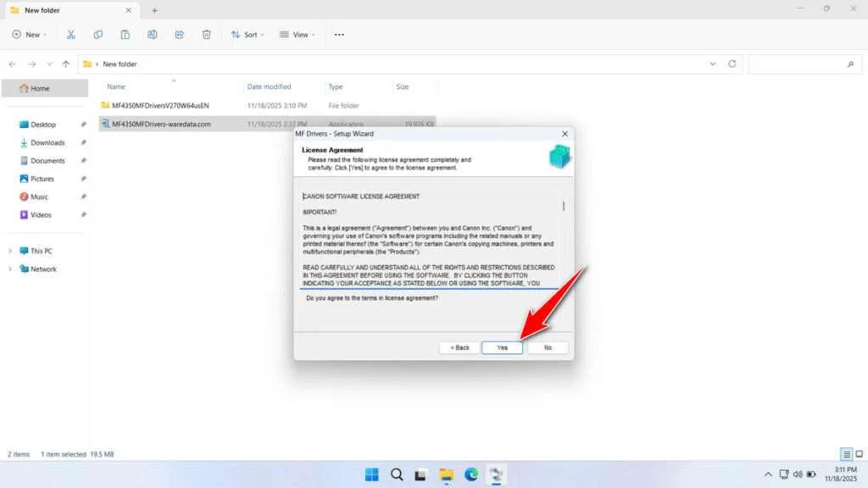Open Microsoft Edge from the taskbar
Screen dimensions: 868x488
coord(471,474)
